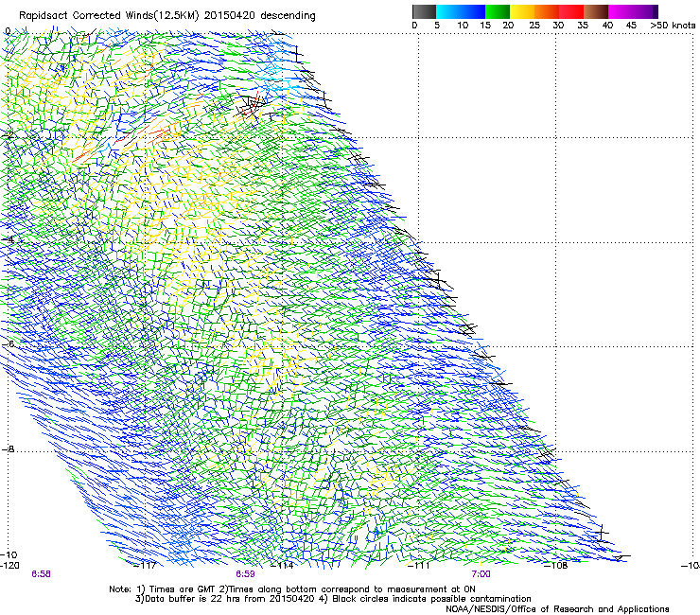This screenshot has width=700, height=615.
Task: Click the purple '6:58' time label
Action: 41,574
